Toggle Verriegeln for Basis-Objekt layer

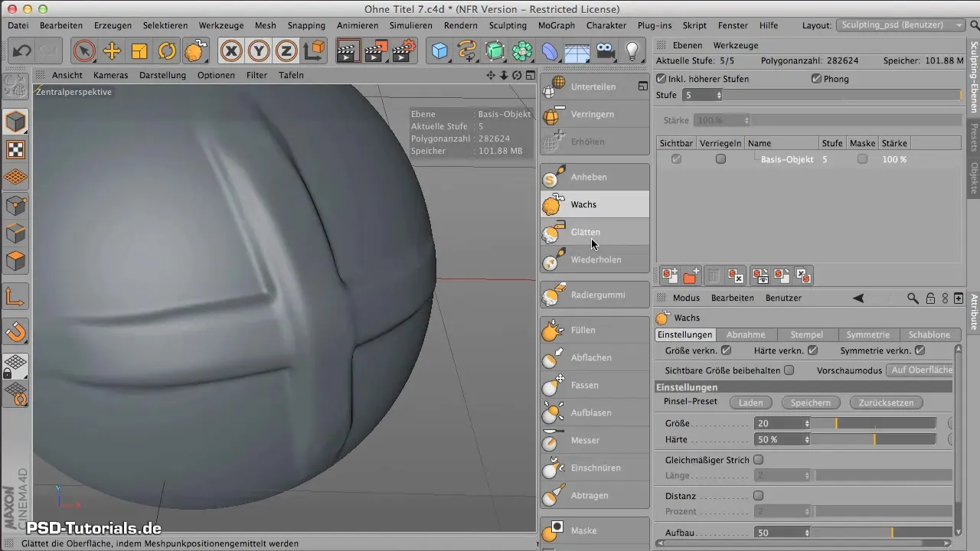coord(720,159)
